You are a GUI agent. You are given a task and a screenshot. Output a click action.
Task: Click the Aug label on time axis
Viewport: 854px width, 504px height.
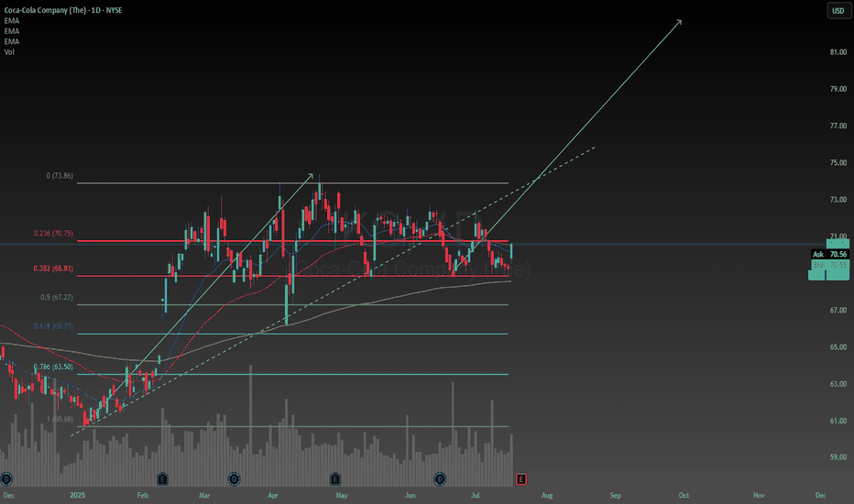click(547, 495)
